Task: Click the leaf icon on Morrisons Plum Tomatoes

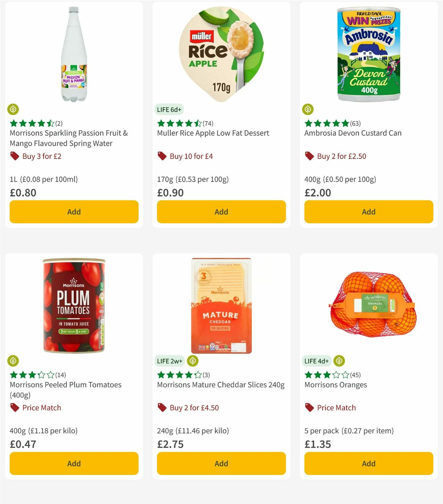Action: tap(14, 361)
